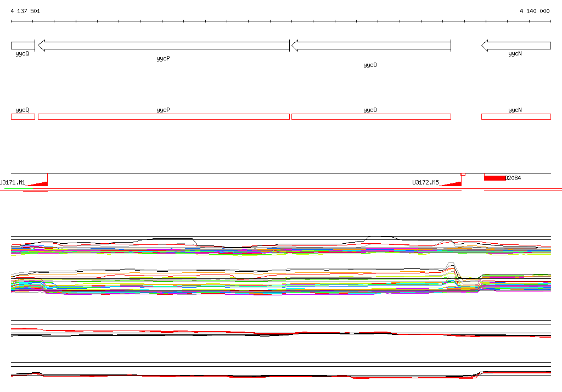Select the red yycP annotation rectangle
The width and height of the screenshot is (562, 392).
[164, 116]
